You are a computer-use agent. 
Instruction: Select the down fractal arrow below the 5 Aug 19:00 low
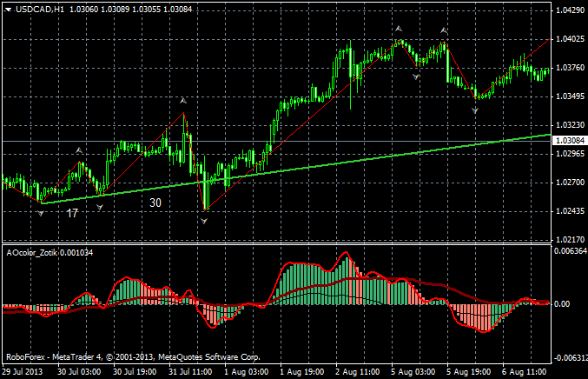pos(475,110)
